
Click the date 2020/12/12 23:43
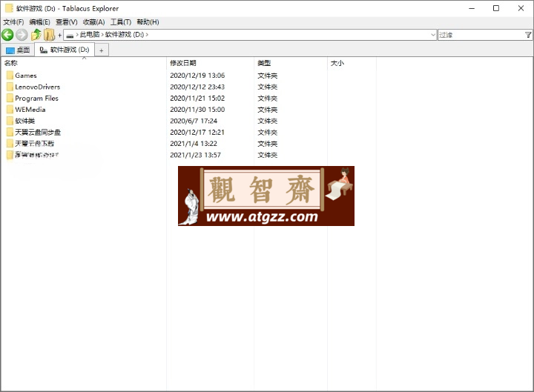tap(197, 87)
